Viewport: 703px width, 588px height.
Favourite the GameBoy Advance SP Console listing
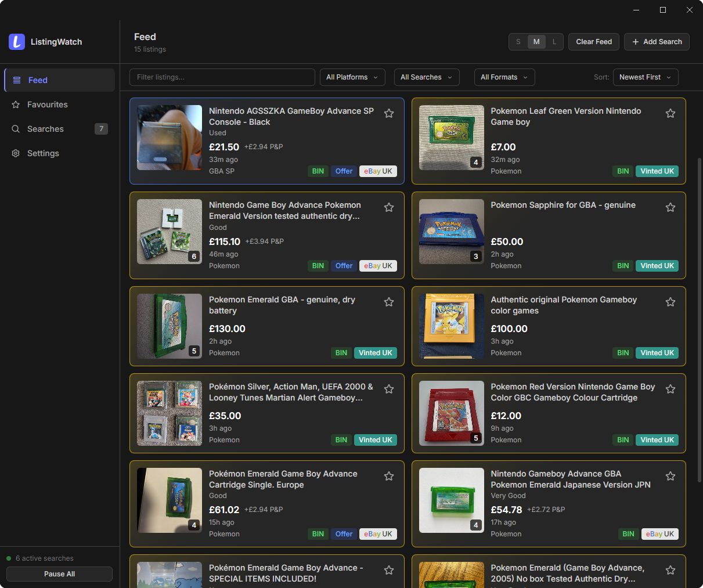click(389, 113)
